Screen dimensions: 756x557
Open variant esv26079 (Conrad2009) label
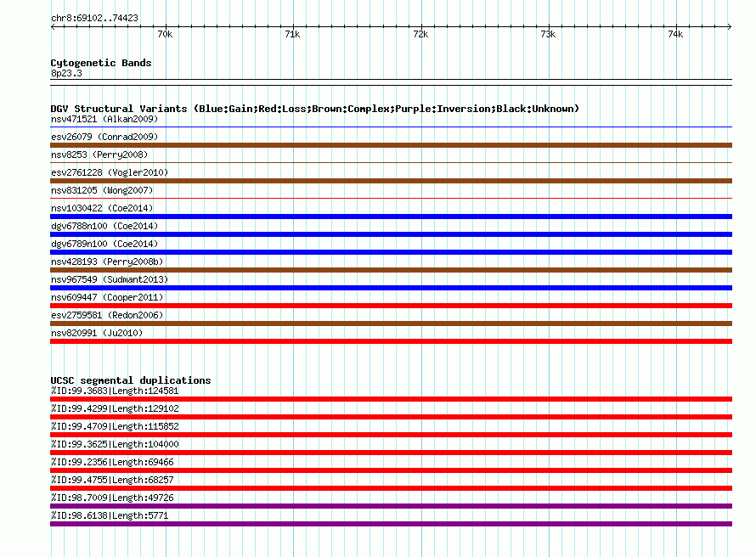coord(104,137)
